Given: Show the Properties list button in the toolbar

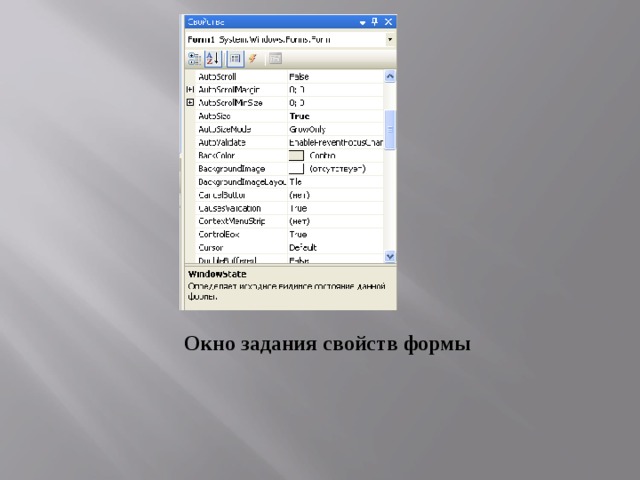Looking at the screenshot, I should [235, 58].
